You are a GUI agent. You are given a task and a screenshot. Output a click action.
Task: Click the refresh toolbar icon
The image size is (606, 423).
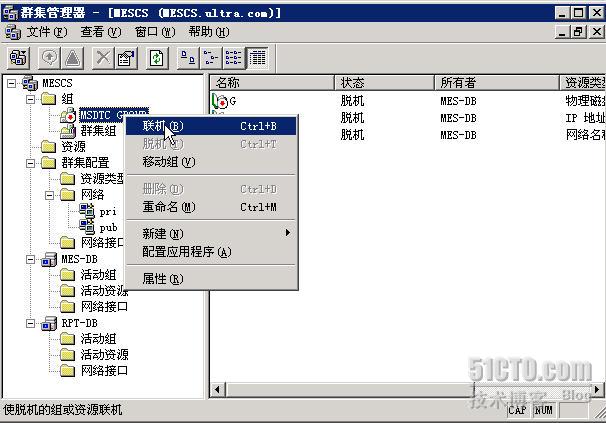157,58
